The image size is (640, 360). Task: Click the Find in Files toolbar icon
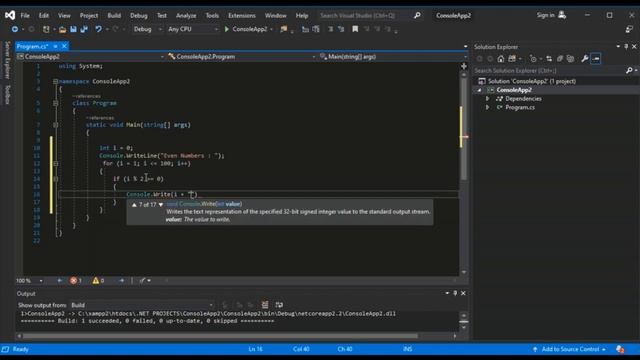click(x=284, y=29)
